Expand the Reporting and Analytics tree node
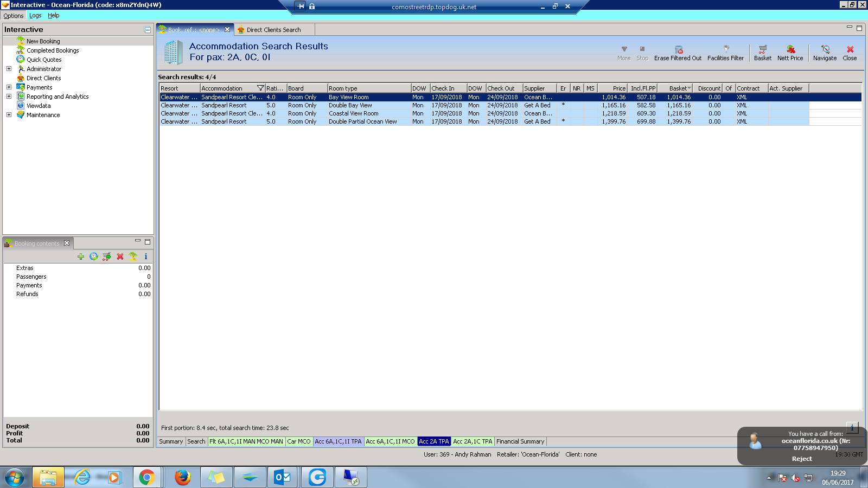The image size is (868, 488). tap(9, 97)
